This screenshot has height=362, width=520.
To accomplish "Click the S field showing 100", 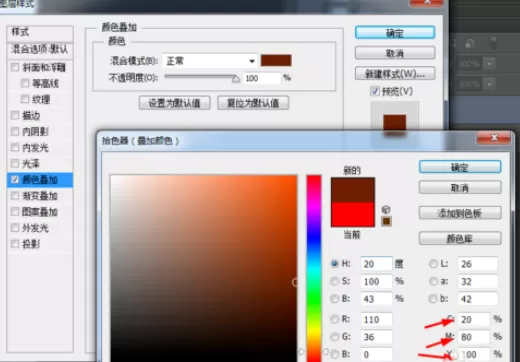I will pyautogui.click(x=376, y=281).
